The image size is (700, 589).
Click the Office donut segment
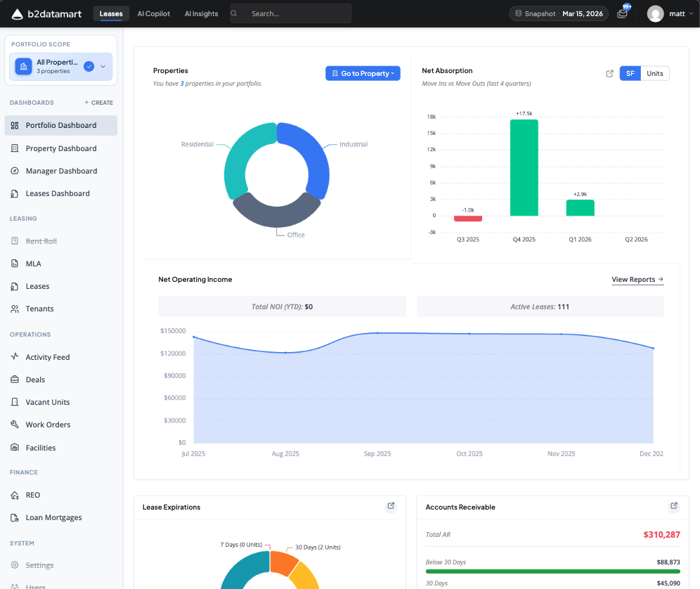pyautogui.click(x=277, y=215)
